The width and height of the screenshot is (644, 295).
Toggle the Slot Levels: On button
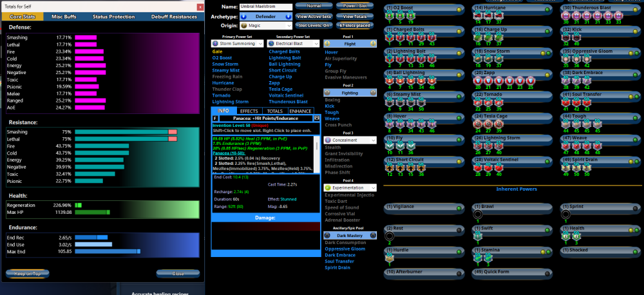[314, 26]
